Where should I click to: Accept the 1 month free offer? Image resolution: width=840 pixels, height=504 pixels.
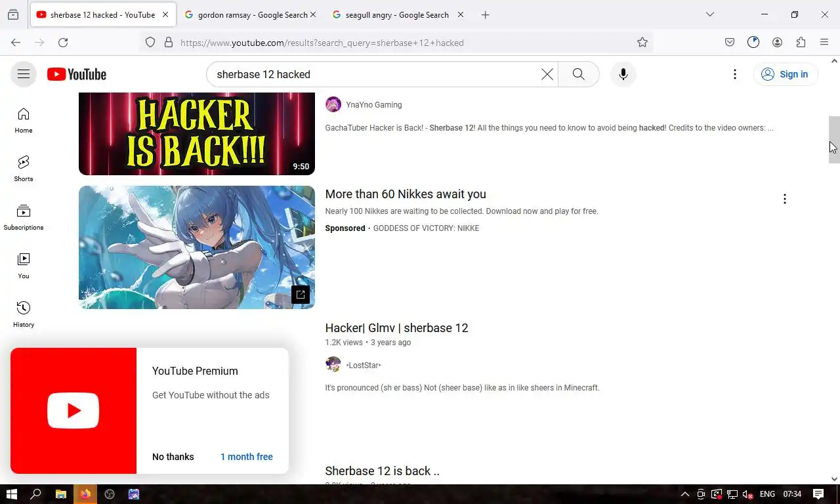(x=247, y=457)
